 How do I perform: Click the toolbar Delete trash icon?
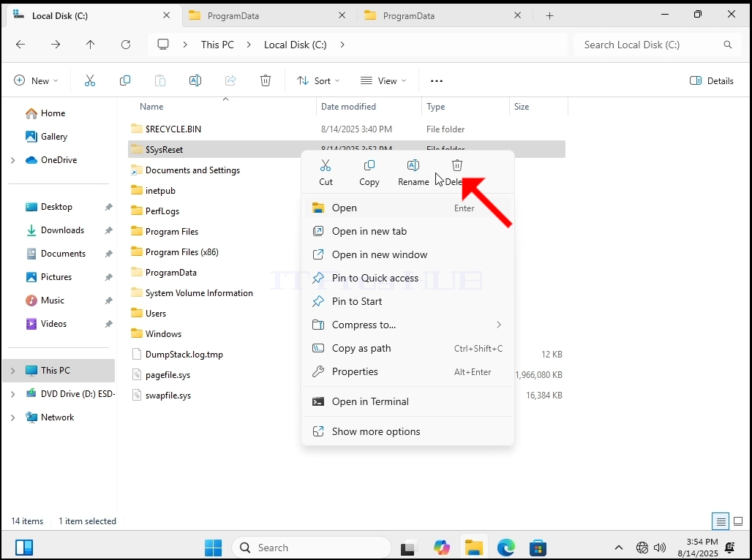(x=266, y=80)
